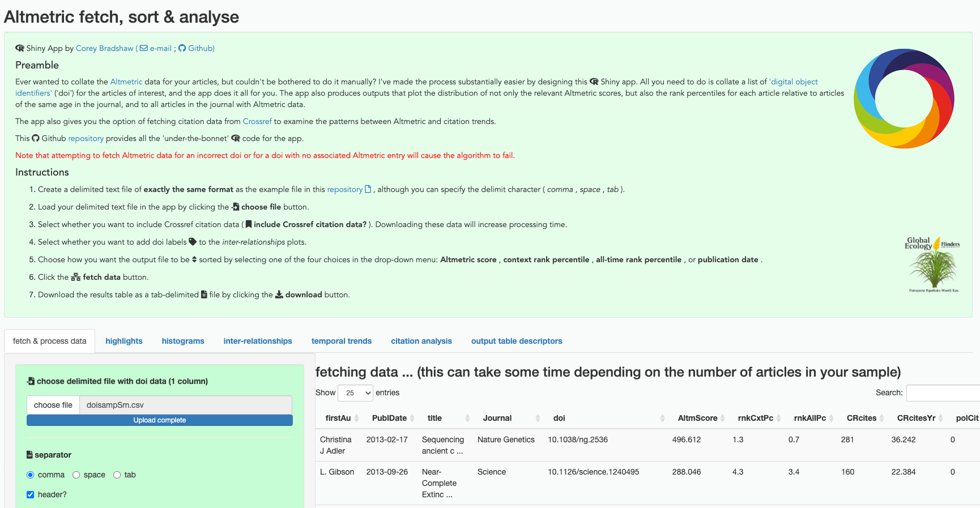
Task: Click into the table Search field
Action: [x=943, y=393]
